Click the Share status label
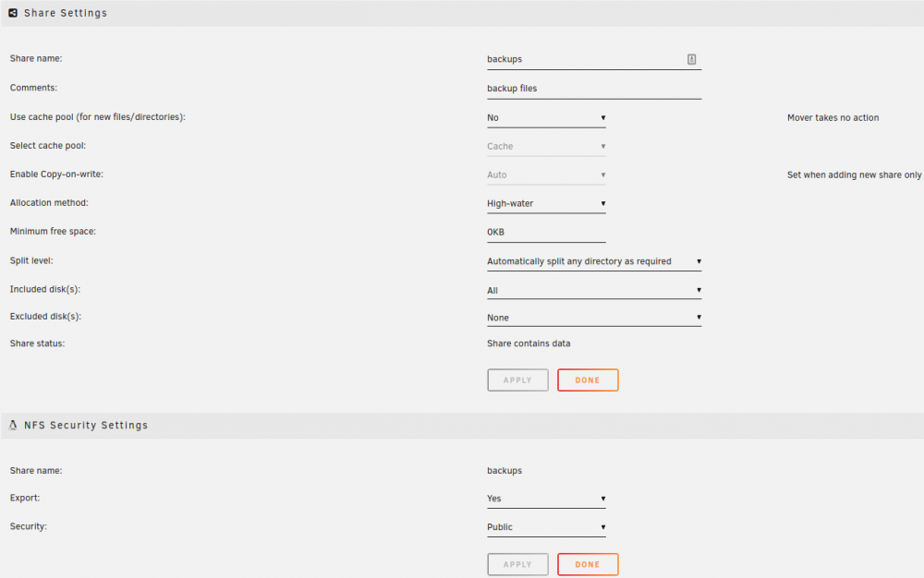 [x=37, y=343]
